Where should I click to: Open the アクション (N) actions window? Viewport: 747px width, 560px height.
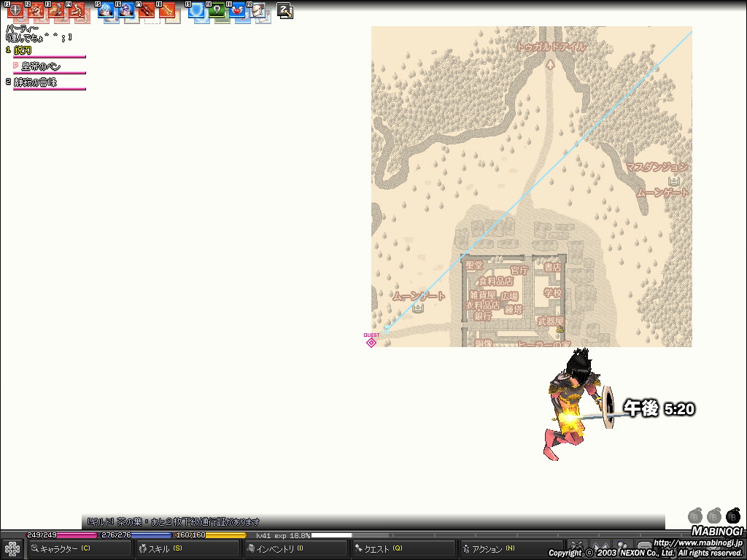pos(512,549)
